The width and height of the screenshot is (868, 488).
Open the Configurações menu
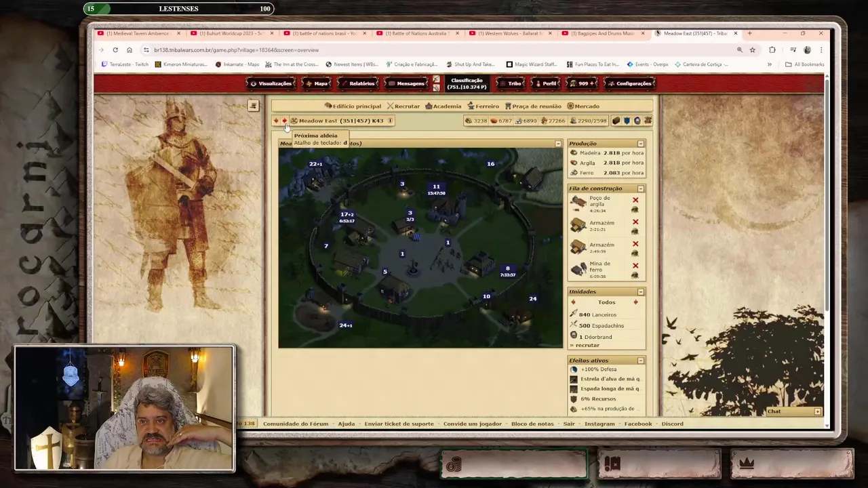629,83
